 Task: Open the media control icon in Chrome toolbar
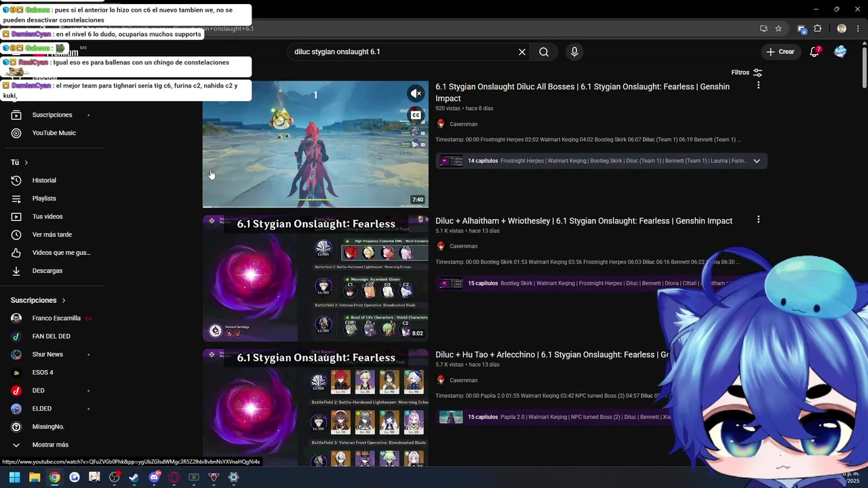pos(802,28)
